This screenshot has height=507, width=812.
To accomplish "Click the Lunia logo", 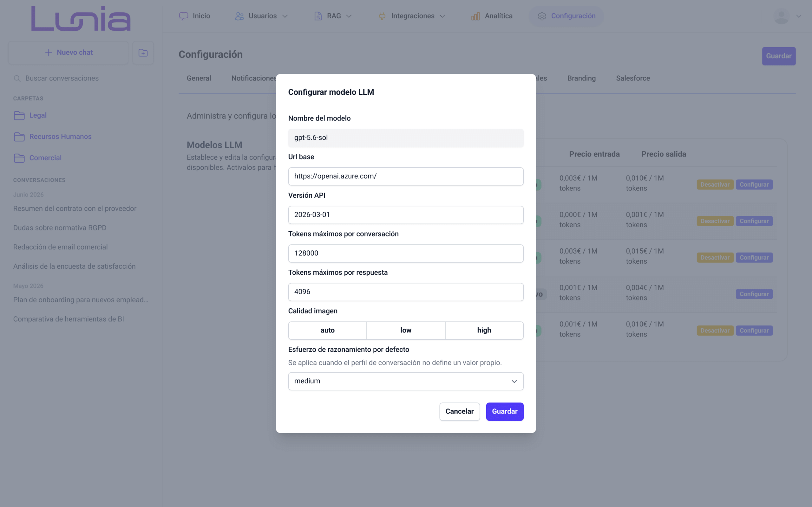I will 81,18.
